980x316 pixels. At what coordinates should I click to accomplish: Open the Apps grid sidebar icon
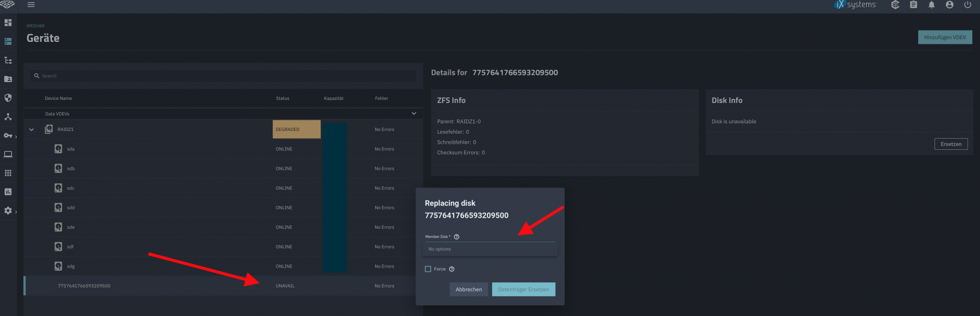(x=8, y=173)
